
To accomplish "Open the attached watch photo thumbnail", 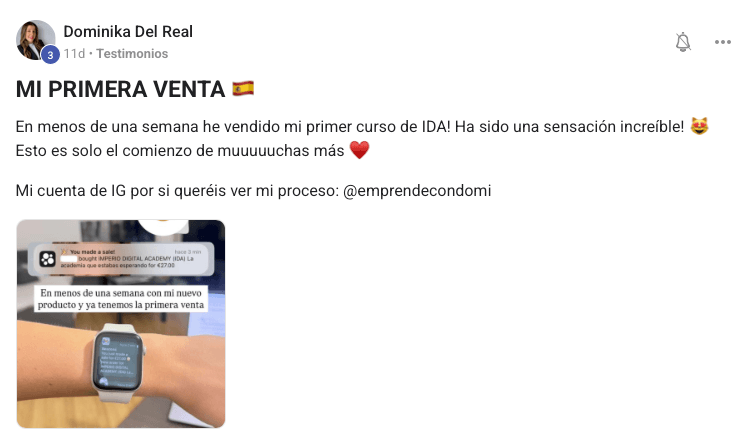I will click(121, 324).
